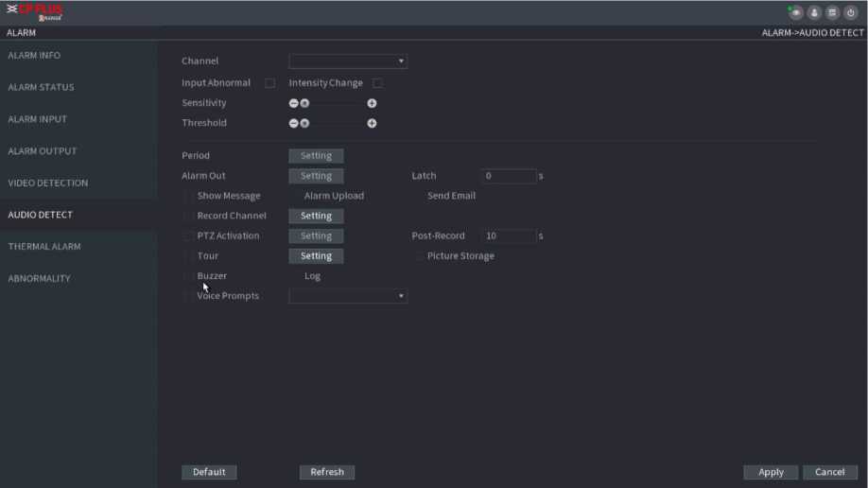Image resolution: width=868 pixels, height=488 pixels.
Task: Click the Sensitivity slider track
Action: click(336, 103)
